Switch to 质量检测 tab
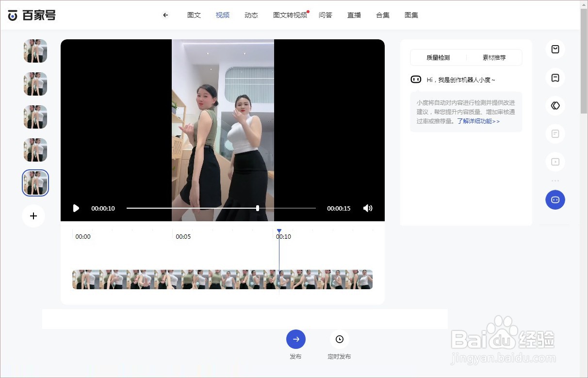 (x=438, y=57)
